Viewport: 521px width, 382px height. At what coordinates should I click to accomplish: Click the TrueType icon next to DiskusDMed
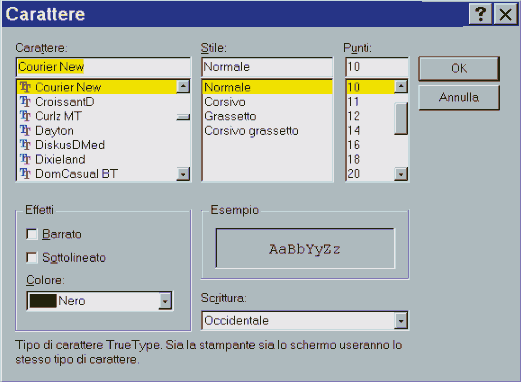pos(25,145)
